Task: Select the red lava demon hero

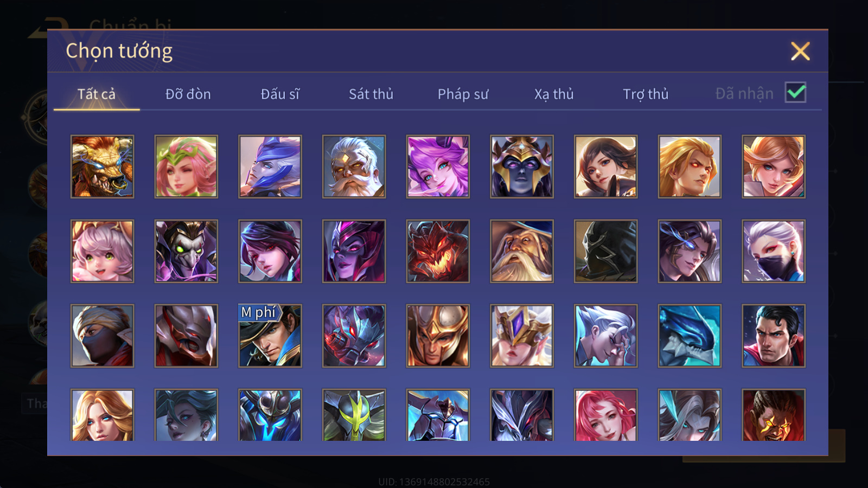Action: pos(438,251)
